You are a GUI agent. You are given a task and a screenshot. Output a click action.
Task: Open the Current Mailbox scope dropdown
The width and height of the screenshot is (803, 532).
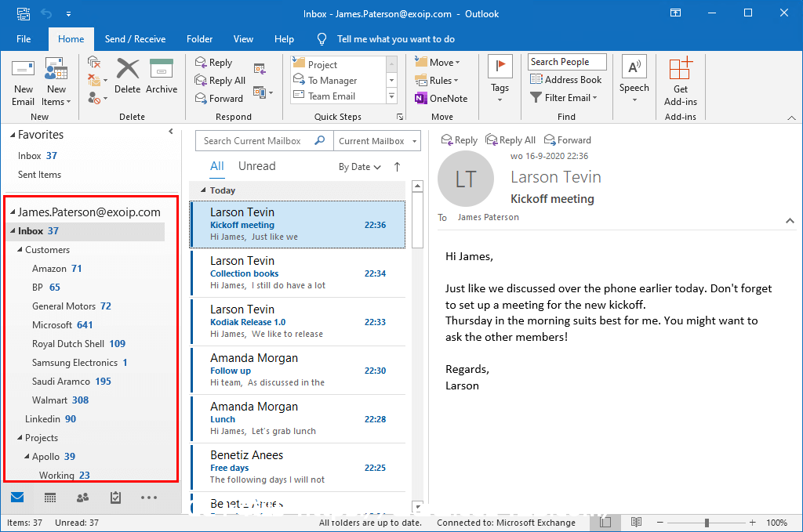pos(377,141)
